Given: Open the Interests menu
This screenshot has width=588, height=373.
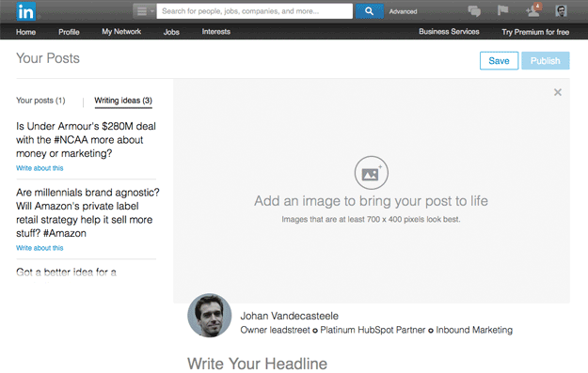Looking at the screenshot, I should pyautogui.click(x=216, y=32).
